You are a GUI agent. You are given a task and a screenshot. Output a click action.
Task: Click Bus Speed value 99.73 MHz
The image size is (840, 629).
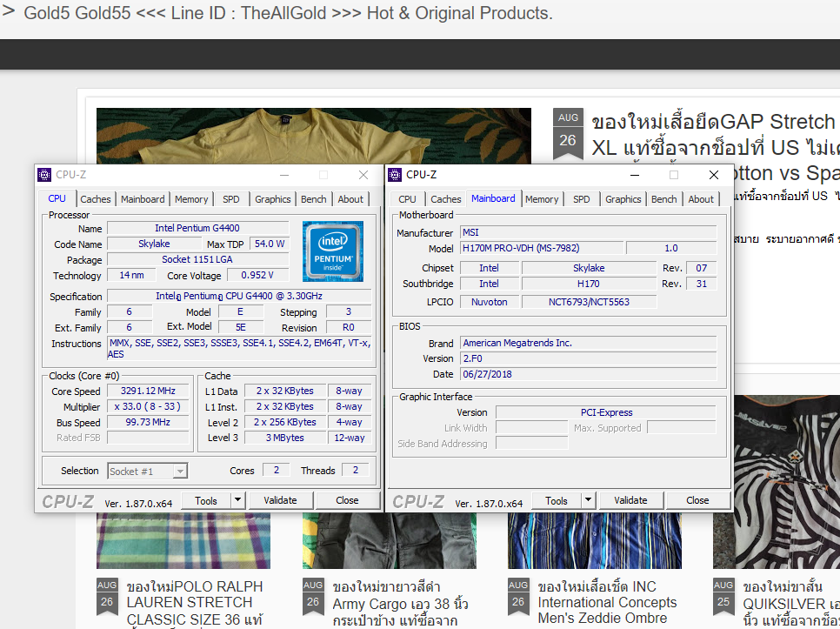tap(148, 422)
